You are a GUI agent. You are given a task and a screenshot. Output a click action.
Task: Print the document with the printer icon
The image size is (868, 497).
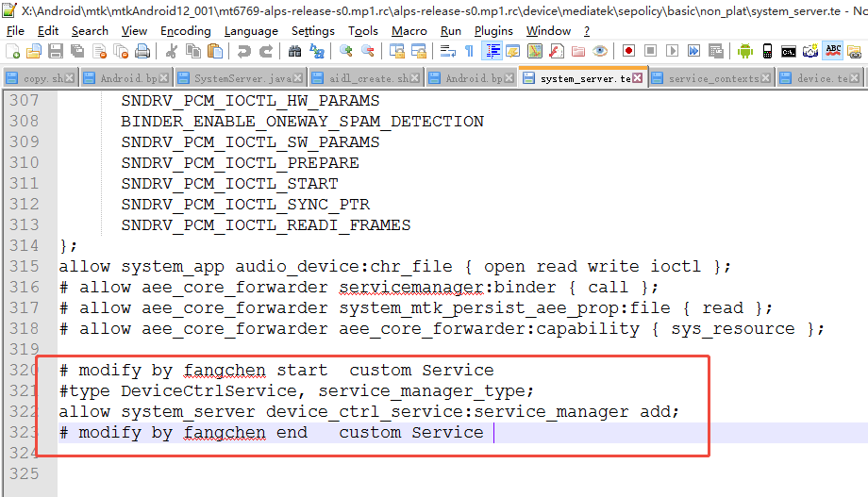(142, 52)
